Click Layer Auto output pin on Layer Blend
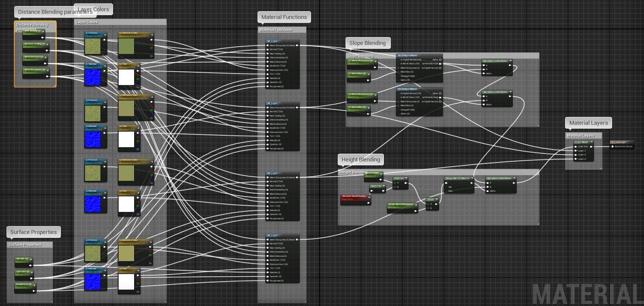 591,147
